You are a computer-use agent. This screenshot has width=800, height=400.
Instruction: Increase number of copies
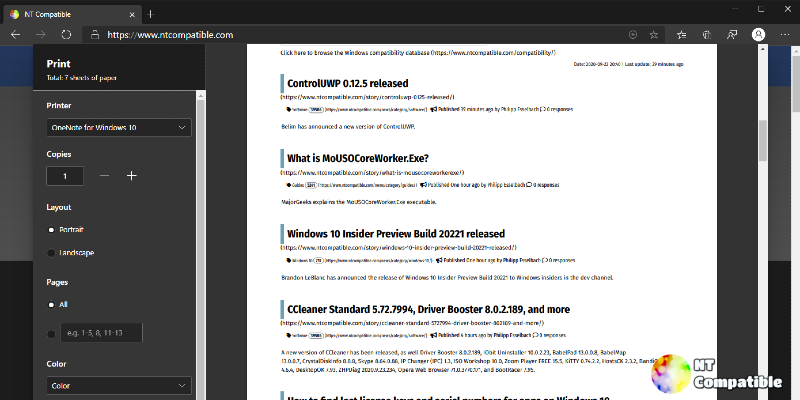pyautogui.click(x=132, y=176)
